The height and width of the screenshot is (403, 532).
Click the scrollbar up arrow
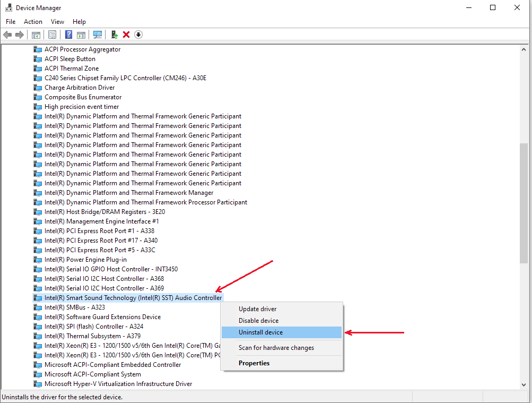[524, 49]
